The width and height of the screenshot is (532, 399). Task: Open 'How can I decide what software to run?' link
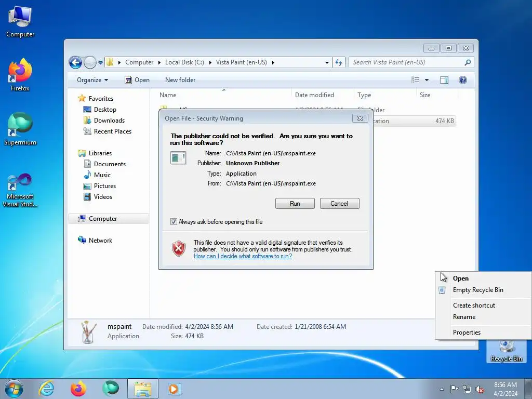[x=243, y=256]
